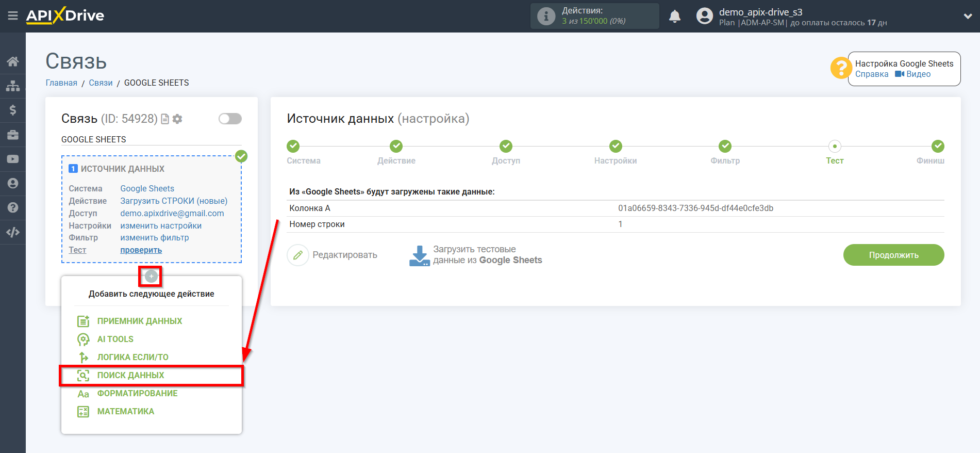980x453 pixels.
Task: Open the notifications bell
Action: click(675, 17)
